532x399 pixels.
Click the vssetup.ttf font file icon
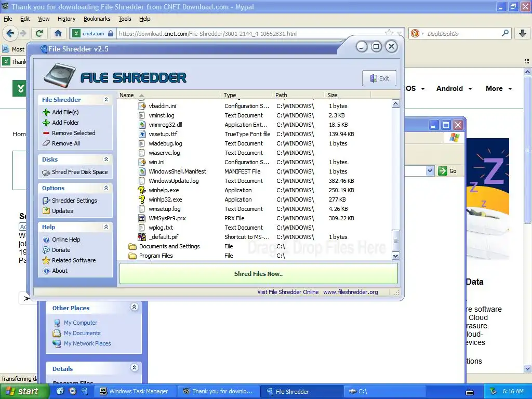click(x=142, y=134)
